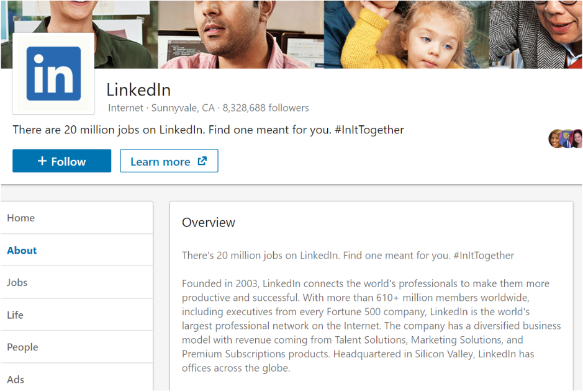Click the middle follower avatar on the right
This screenshot has height=392, width=583.
[567, 139]
